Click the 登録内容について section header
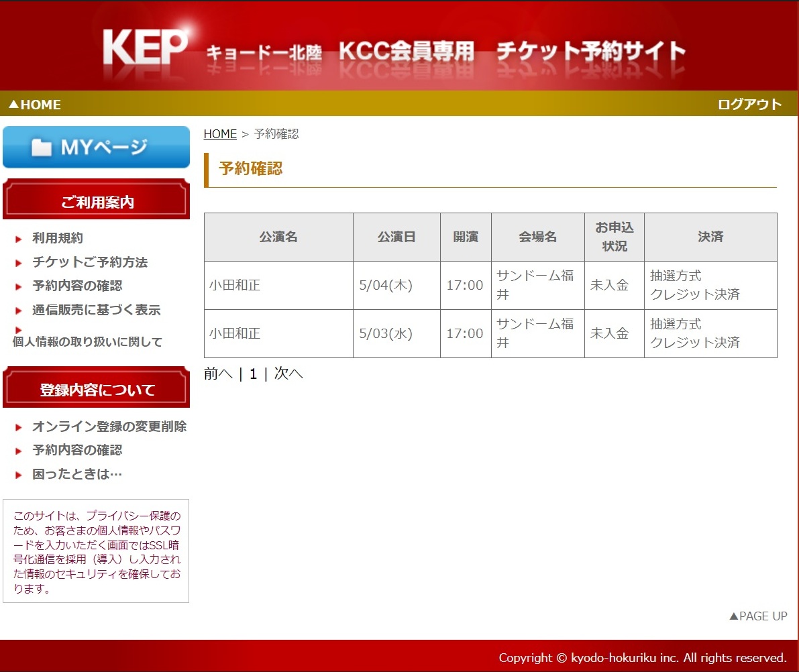799x672 pixels. click(97, 388)
